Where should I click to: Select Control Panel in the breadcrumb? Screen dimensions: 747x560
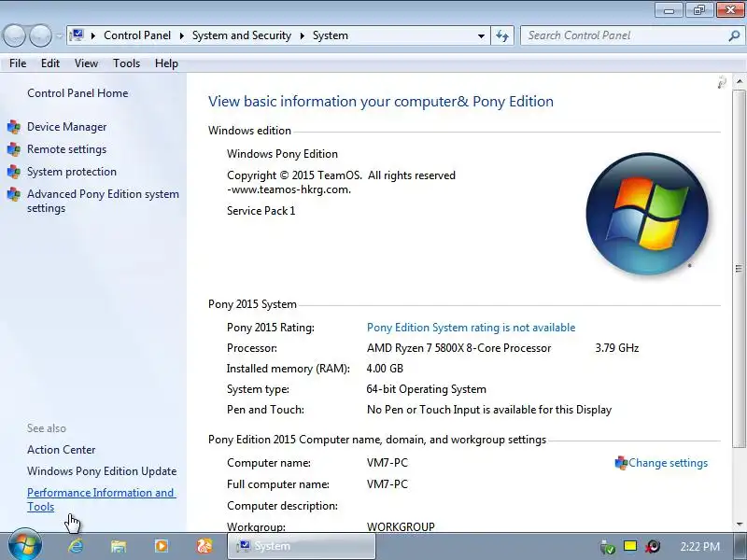137,35
